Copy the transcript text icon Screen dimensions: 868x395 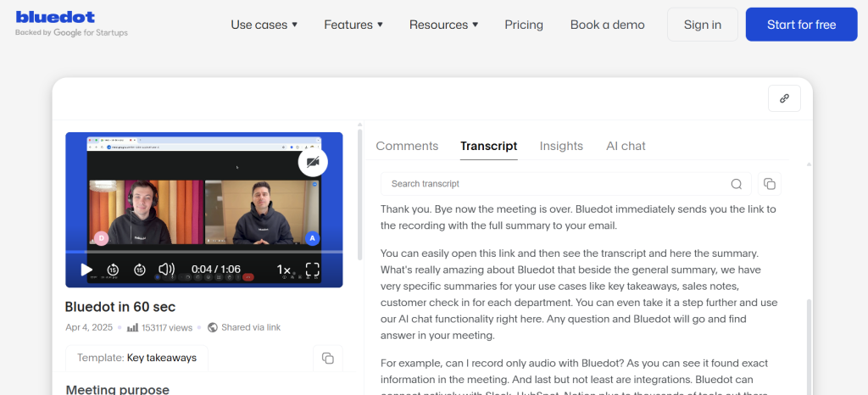769,184
